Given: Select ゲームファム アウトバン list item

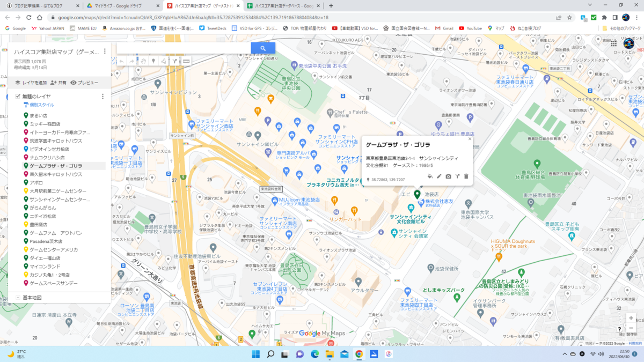Looking at the screenshot, I should pyautogui.click(x=56, y=233).
